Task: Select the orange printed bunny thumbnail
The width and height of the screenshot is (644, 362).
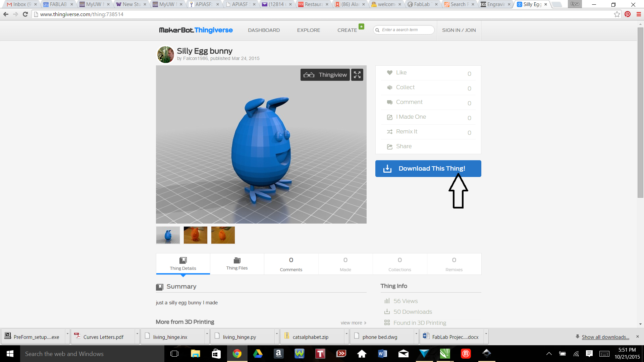Action: [196, 235]
